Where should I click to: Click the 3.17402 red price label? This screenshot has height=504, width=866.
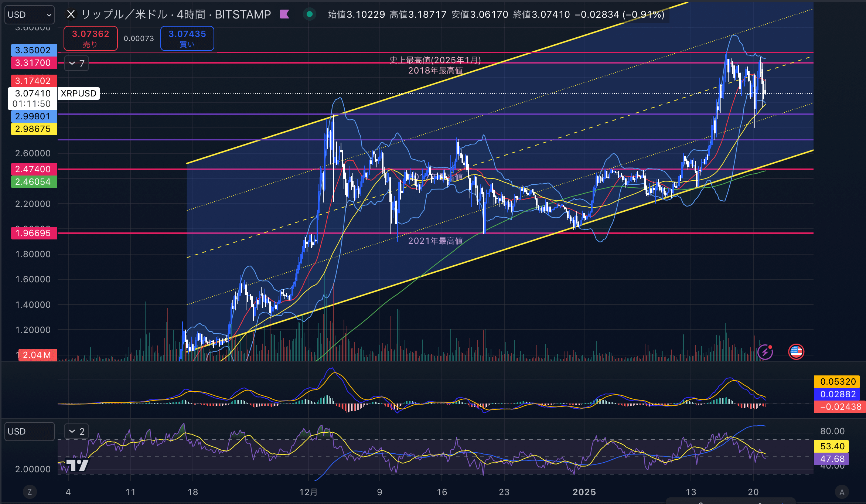[x=33, y=81]
